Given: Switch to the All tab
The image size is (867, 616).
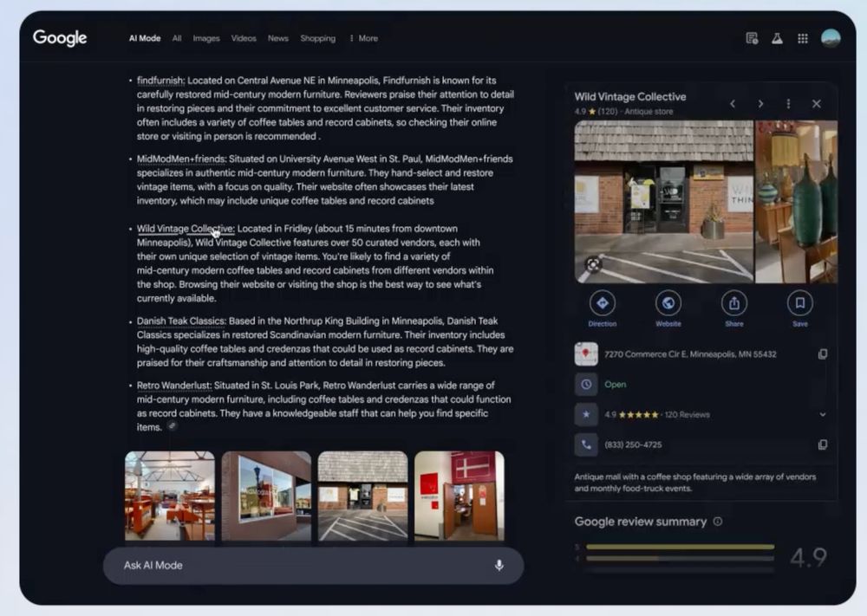Looking at the screenshot, I should click(x=177, y=38).
